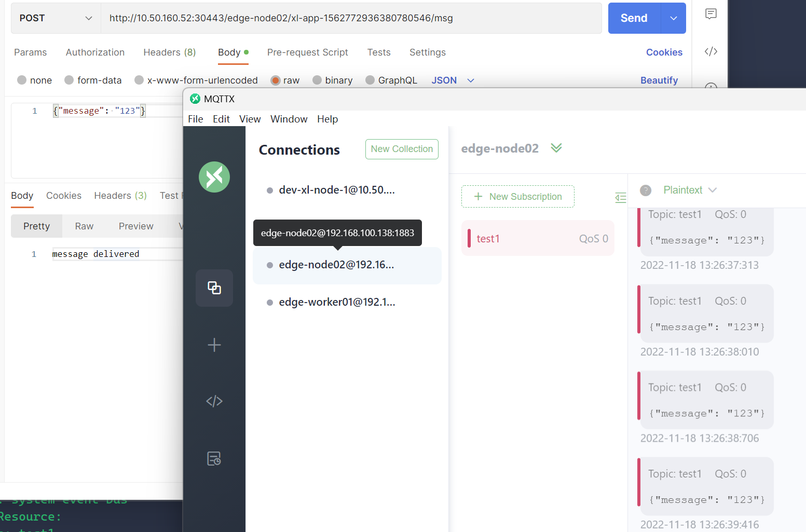Open the Window menu in MQTTX
Viewport: 806px width, 532px height.
click(x=289, y=119)
